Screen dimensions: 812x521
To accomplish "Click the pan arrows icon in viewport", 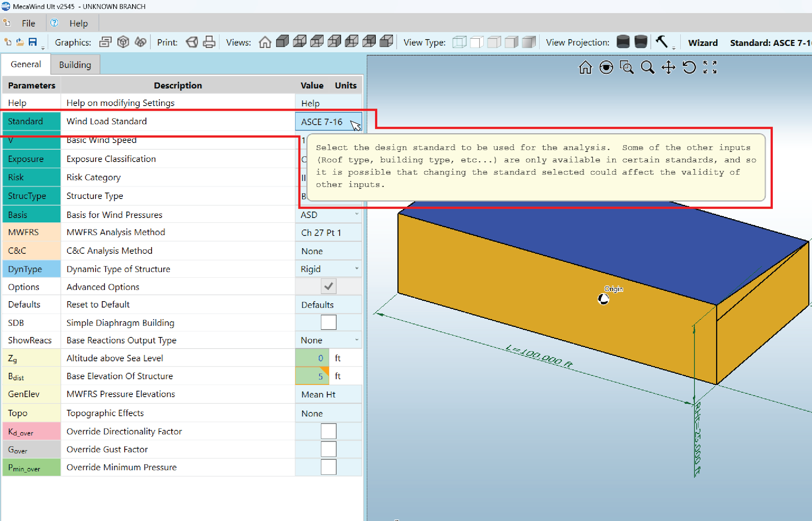I will click(668, 68).
